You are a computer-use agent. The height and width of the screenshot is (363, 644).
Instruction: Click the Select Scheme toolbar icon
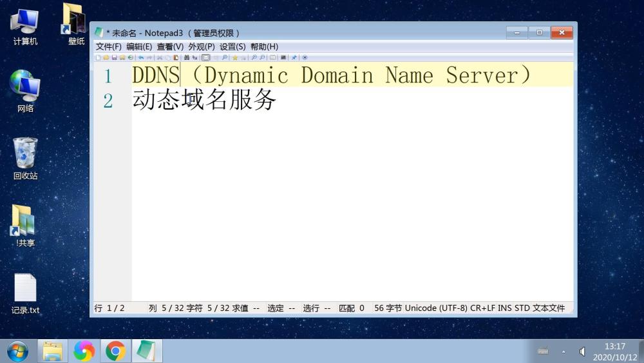(272, 57)
